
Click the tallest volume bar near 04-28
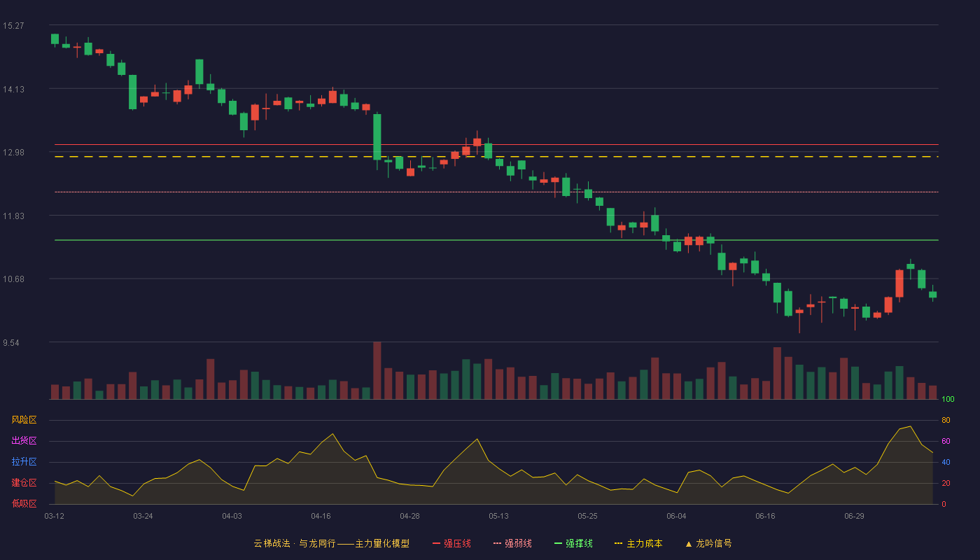(377, 370)
